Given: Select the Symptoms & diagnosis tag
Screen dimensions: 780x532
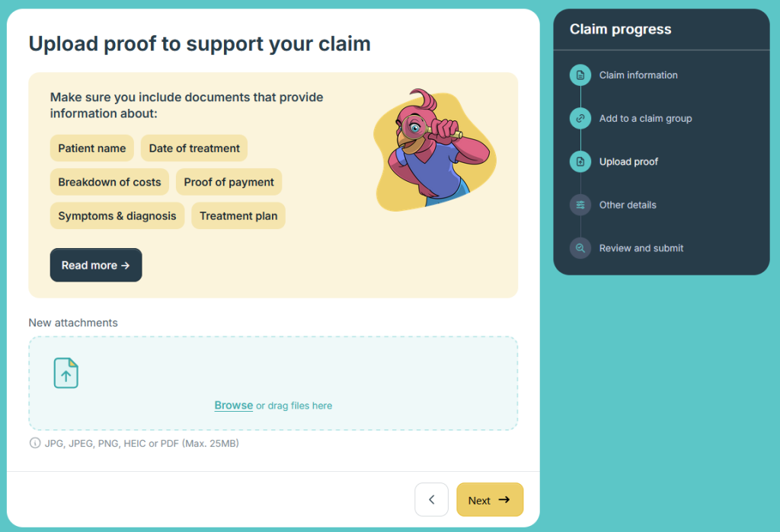Looking at the screenshot, I should click(x=117, y=215).
